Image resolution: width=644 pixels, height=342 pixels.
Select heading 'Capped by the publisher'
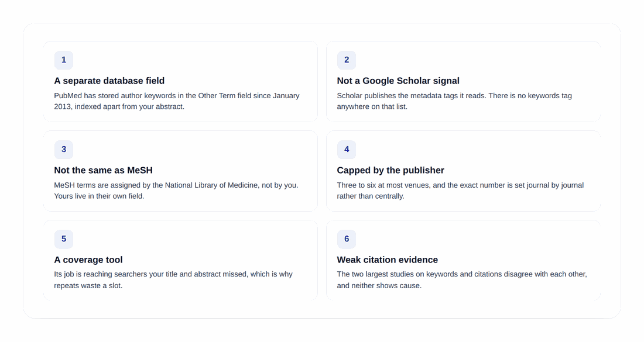(390, 170)
